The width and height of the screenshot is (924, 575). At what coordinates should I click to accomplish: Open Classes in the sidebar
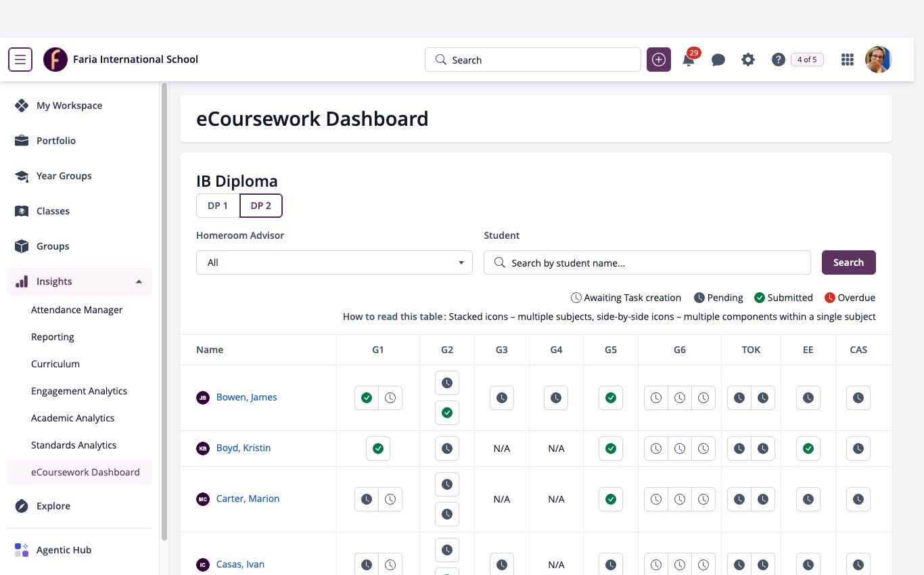coord(79,211)
